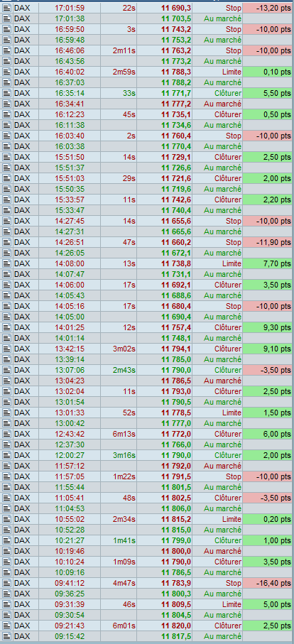Open details icon for the 15:33:57 row

point(6,200)
